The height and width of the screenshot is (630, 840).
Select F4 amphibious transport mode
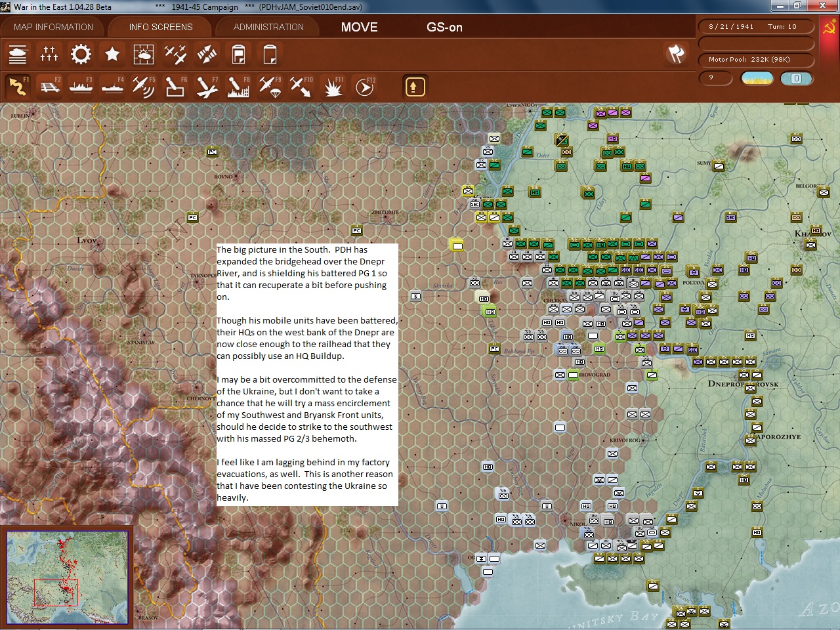tap(112, 87)
